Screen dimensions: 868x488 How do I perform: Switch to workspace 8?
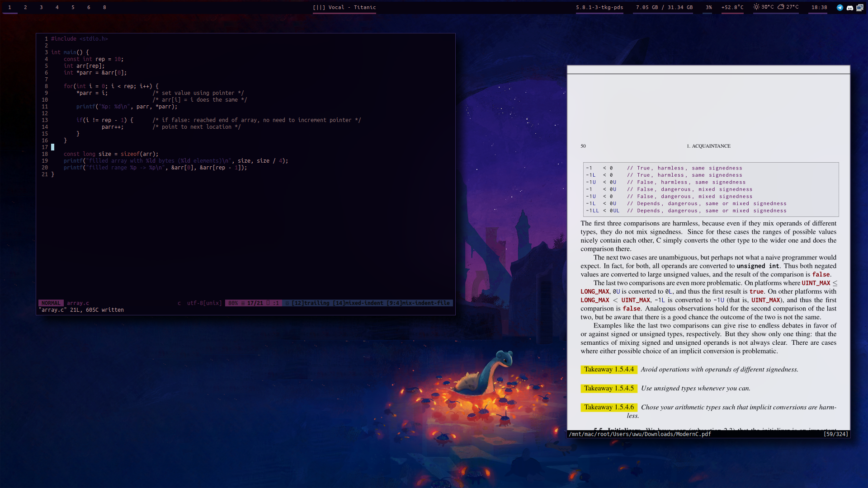tap(104, 7)
